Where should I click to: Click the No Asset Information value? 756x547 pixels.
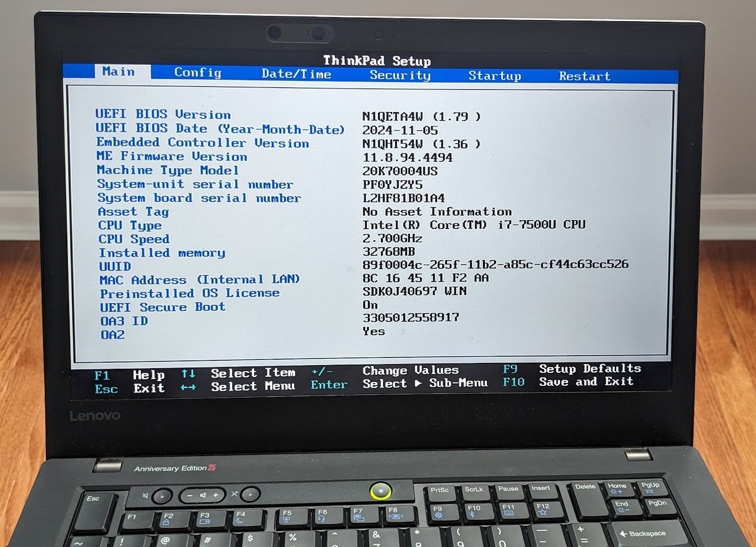[437, 211]
